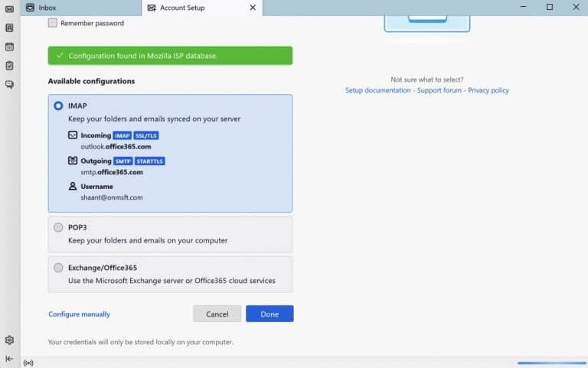Click the Cancel button
588x368 pixels.
point(217,314)
